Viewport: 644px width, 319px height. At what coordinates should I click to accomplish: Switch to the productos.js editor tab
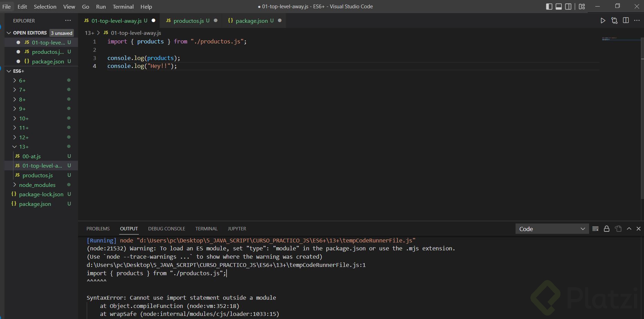click(x=189, y=21)
